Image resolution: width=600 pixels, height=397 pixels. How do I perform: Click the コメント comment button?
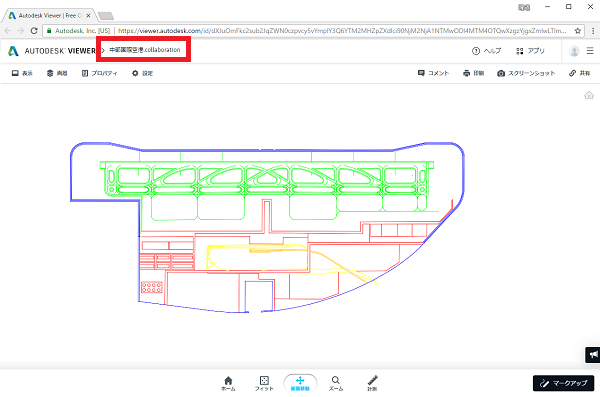pos(433,73)
